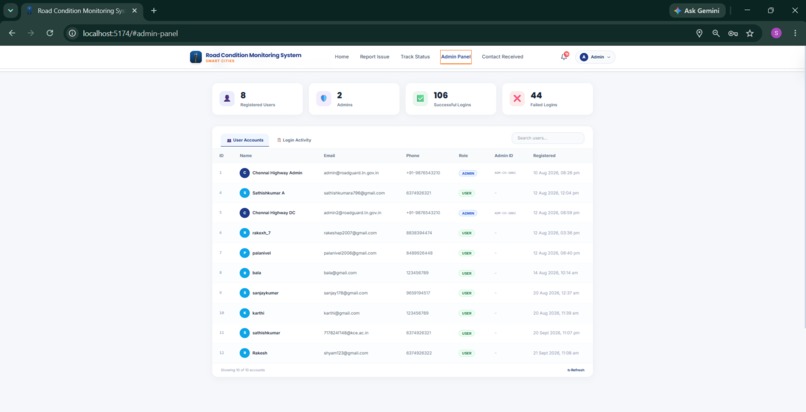The width and height of the screenshot is (806, 412).
Task: Click the 44 Failed Logins count
Action: coord(536,96)
